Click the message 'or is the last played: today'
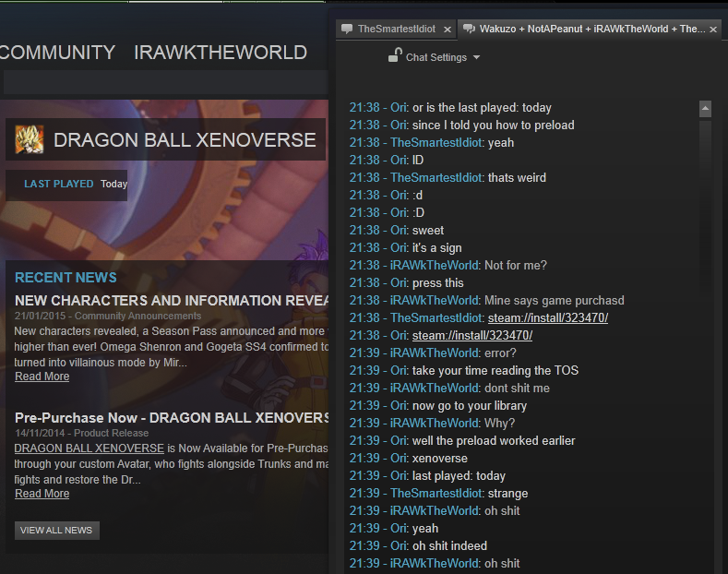Image resolution: width=728 pixels, height=574 pixels. [482, 108]
